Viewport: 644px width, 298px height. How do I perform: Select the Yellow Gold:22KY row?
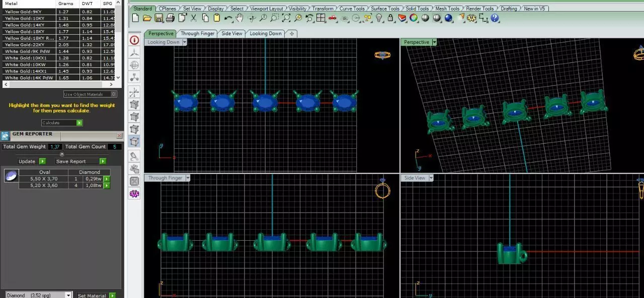pyautogui.click(x=58, y=45)
